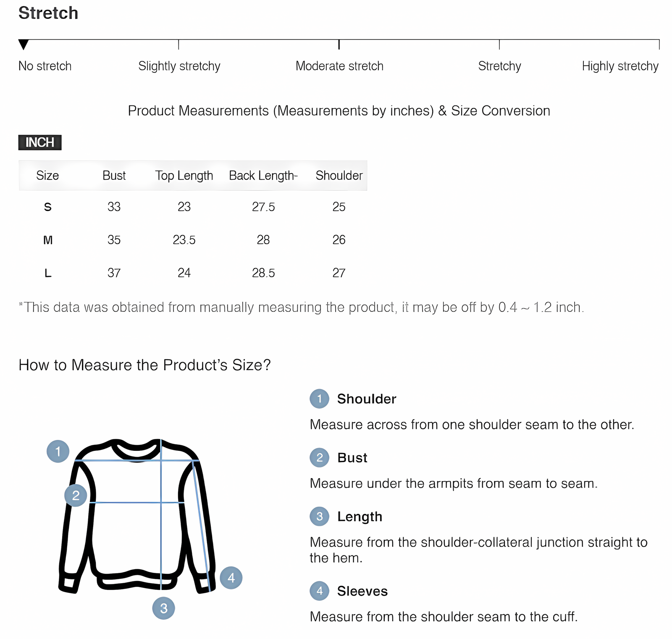Click the numbered circle 4 by the sweater cuff
Image resolution: width=672 pixels, height=639 pixels.
[x=231, y=578]
